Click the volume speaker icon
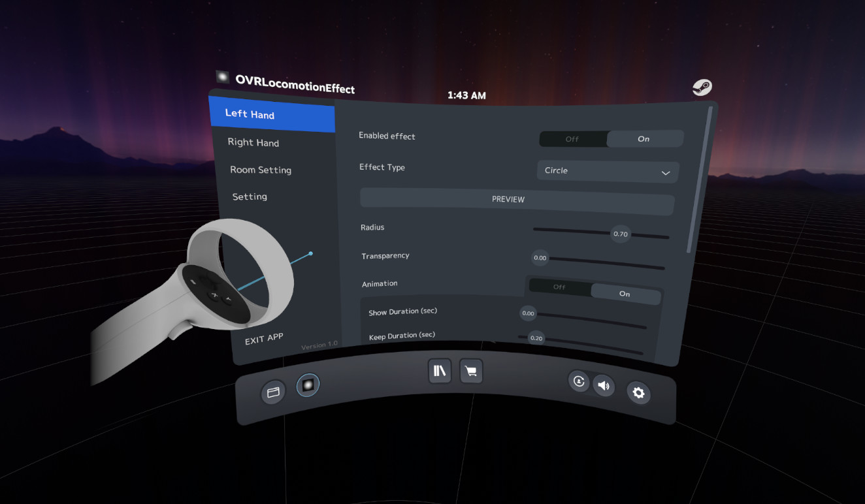The image size is (865, 504). coord(604,386)
